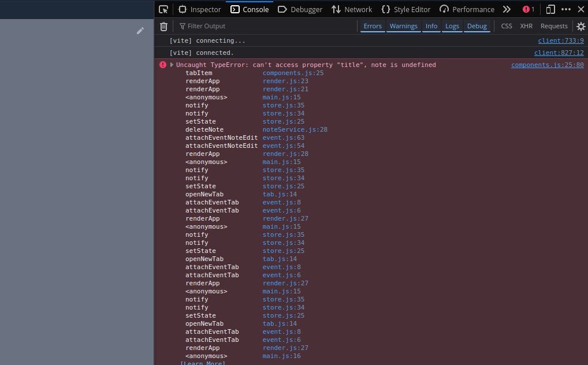Activate the element picker icon
The width and height of the screenshot is (588, 365).
(x=163, y=9)
